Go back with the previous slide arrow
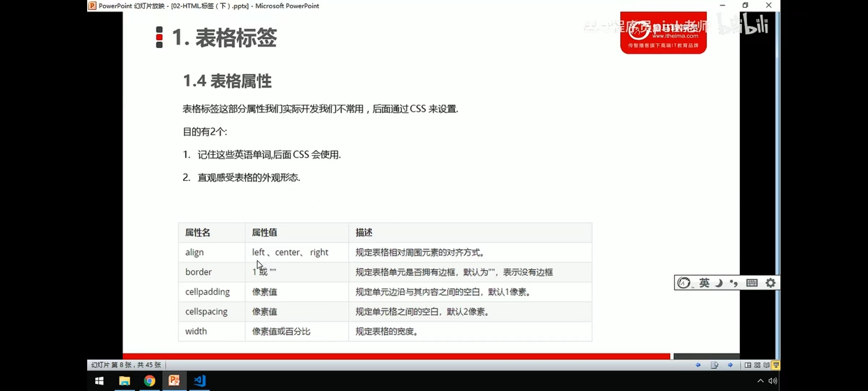The height and width of the screenshot is (391, 868). (x=698, y=365)
